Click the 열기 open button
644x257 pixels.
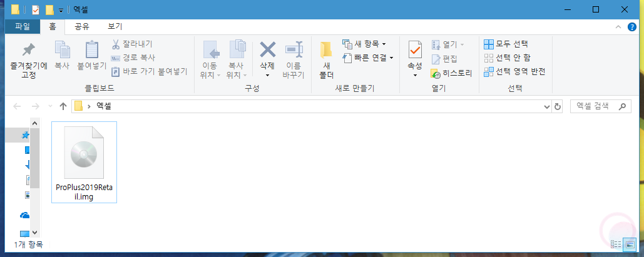click(x=447, y=44)
